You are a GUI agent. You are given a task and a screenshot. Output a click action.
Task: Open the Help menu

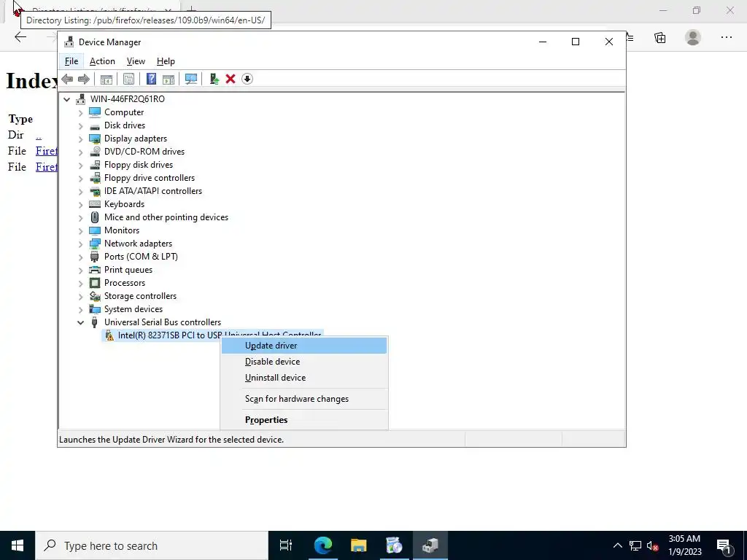(x=166, y=61)
